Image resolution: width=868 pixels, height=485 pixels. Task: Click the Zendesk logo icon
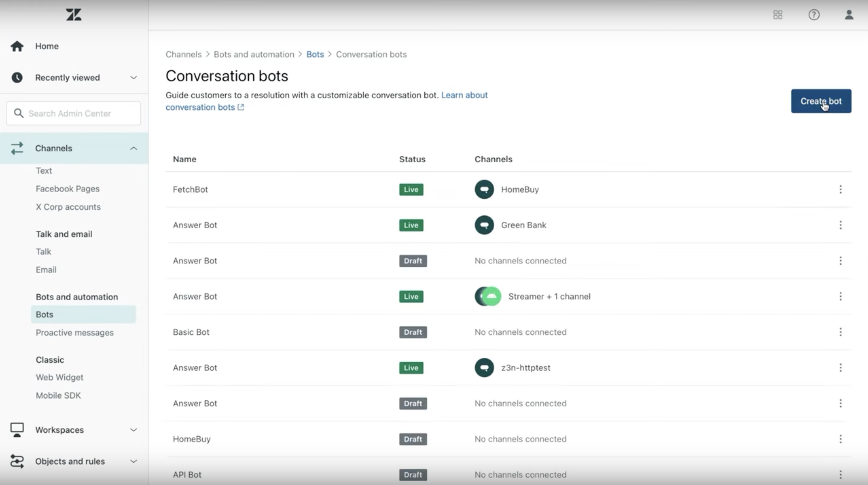coord(73,15)
